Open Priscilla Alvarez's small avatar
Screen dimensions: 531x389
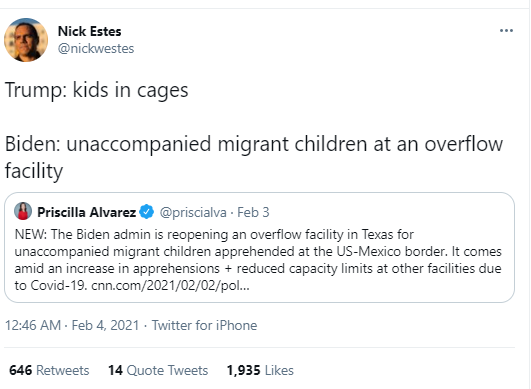tap(23, 211)
